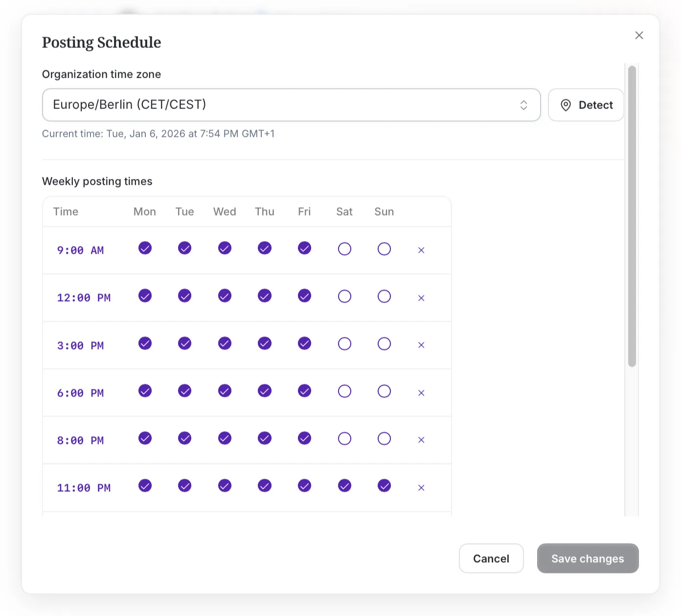
Task: Remove the 11:00 PM posting time row
Action: pyautogui.click(x=421, y=487)
